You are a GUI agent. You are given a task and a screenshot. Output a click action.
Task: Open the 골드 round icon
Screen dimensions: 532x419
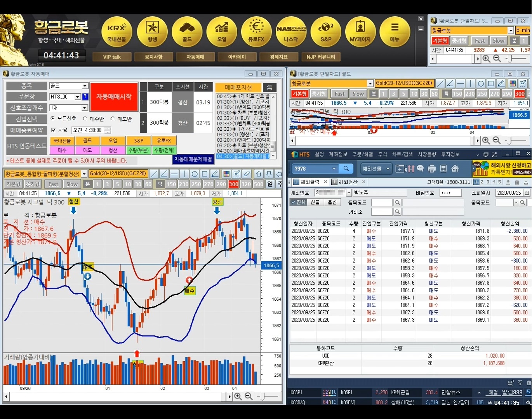[x=187, y=32]
